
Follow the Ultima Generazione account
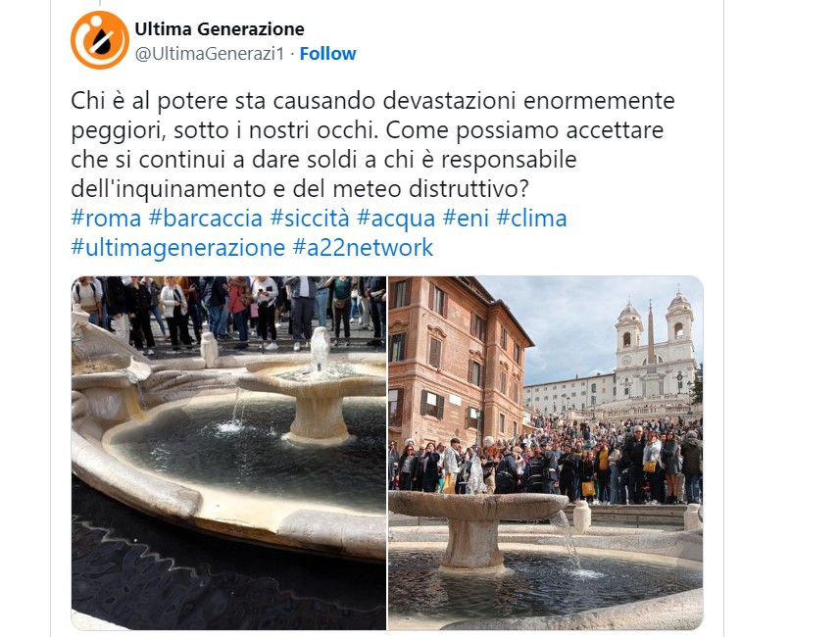pos(327,54)
